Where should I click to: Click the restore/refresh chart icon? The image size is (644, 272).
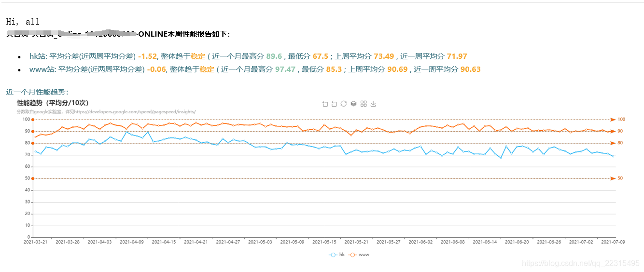click(344, 104)
